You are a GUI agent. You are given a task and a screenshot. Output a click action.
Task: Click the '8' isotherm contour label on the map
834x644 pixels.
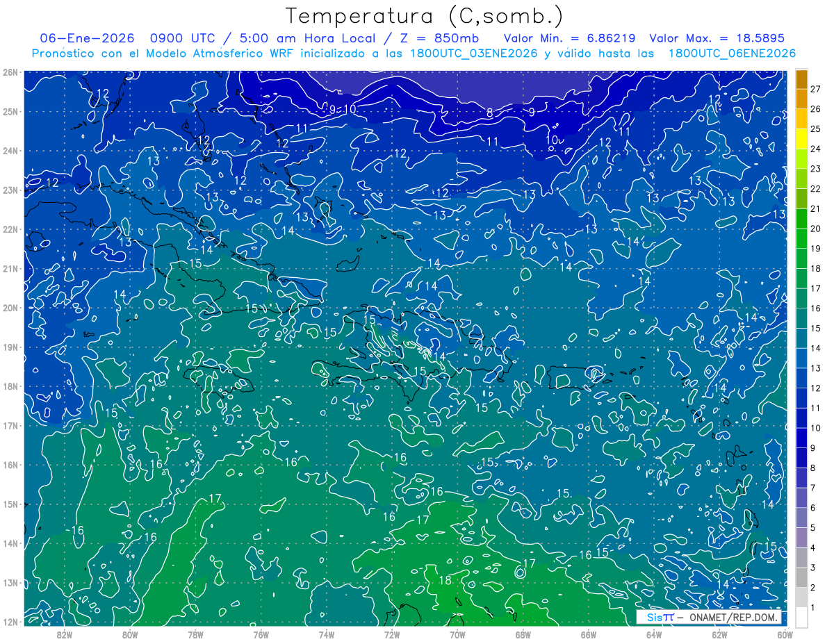click(x=489, y=113)
